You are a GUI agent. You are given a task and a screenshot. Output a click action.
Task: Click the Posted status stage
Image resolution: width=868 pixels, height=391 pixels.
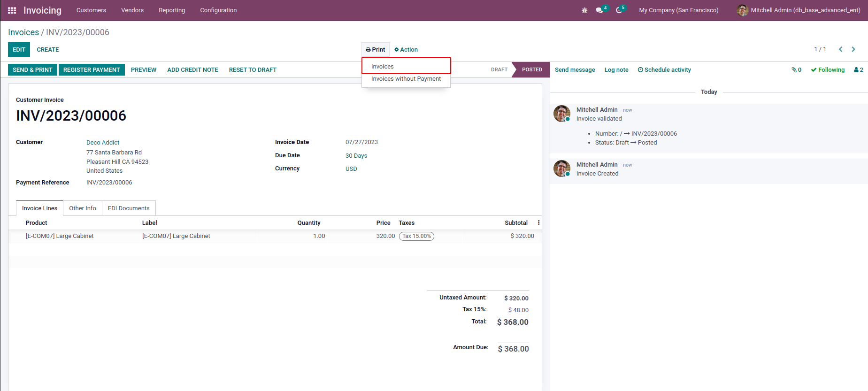coord(532,70)
